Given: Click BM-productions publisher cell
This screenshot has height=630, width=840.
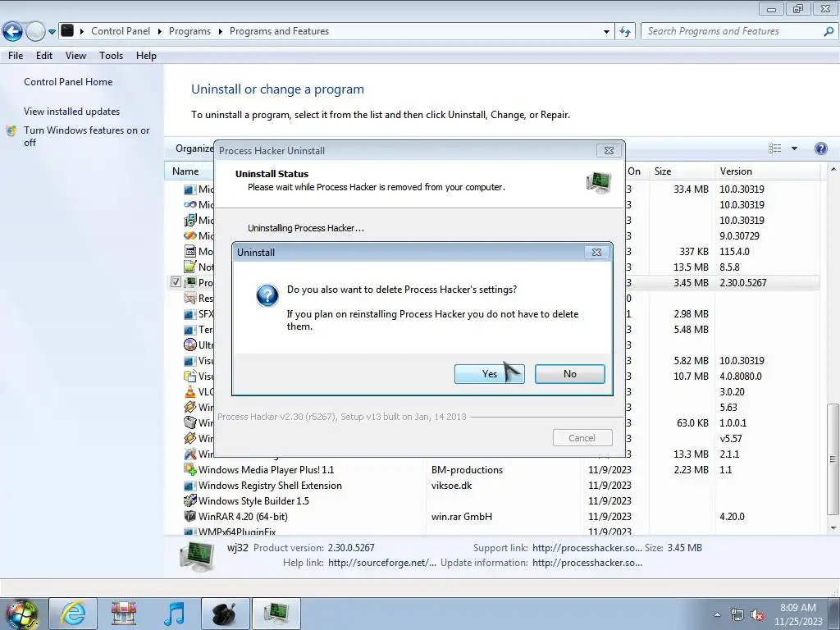Looking at the screenshot, I should pyautogui.click(x=467, y=470).
